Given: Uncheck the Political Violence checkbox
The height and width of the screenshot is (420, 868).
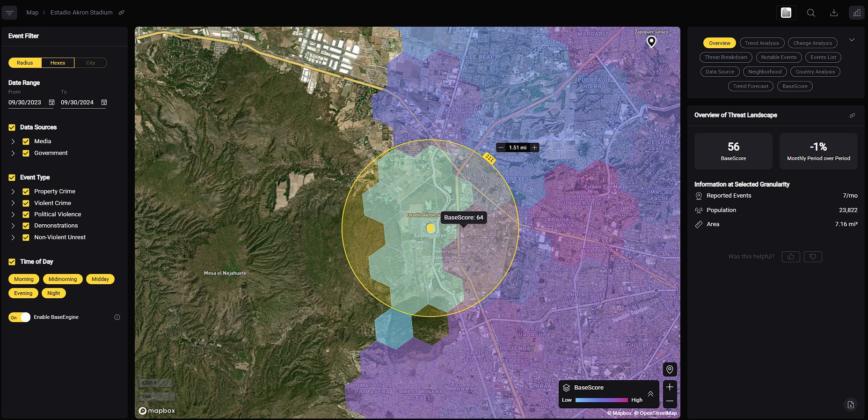Looking at the screenshot, I should point(26,214).
